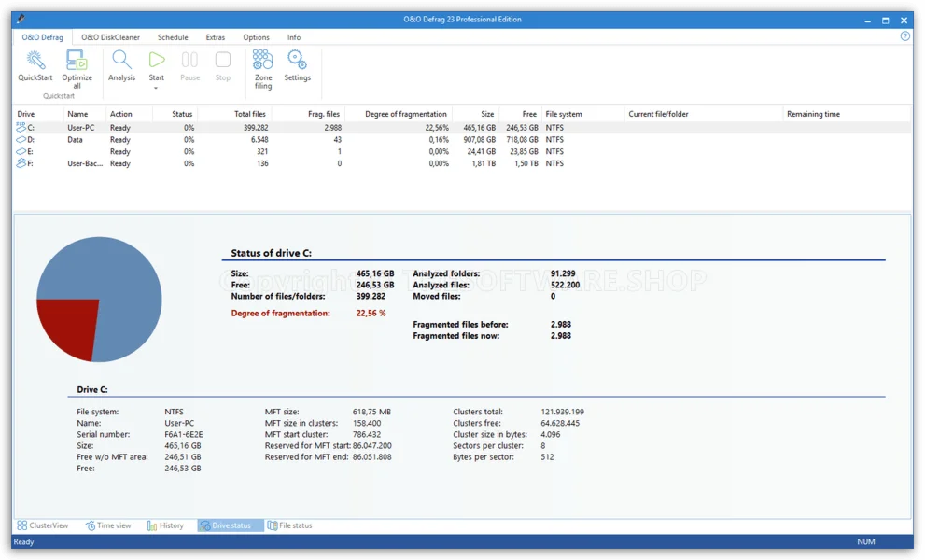
Task: Switch to the File status tab
Action: (290, 525)
